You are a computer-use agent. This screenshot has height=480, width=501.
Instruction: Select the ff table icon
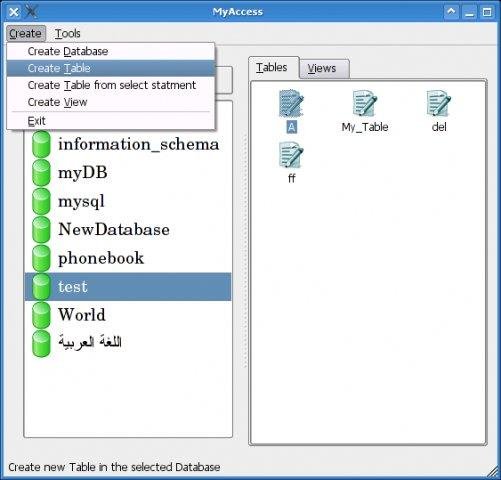click(291, 155)
